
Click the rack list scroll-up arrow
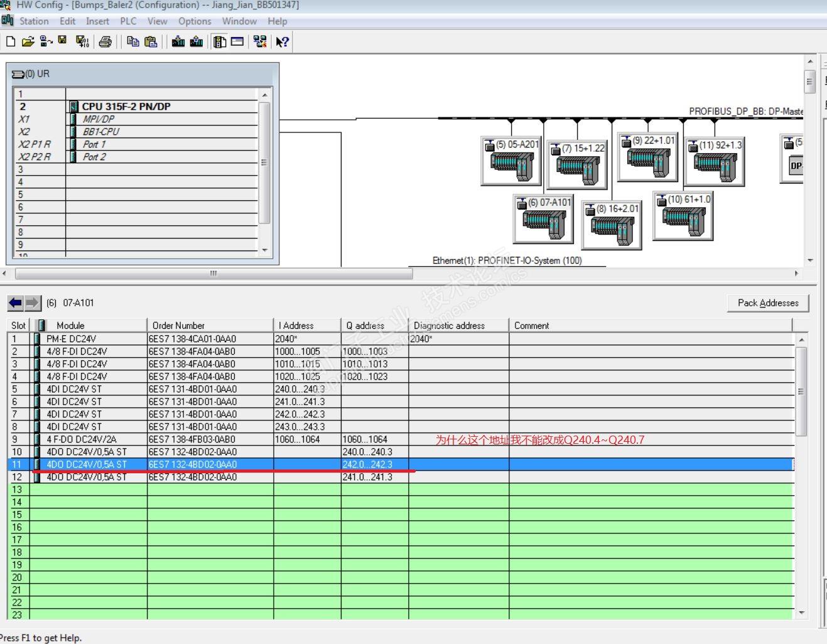point(264,95)
